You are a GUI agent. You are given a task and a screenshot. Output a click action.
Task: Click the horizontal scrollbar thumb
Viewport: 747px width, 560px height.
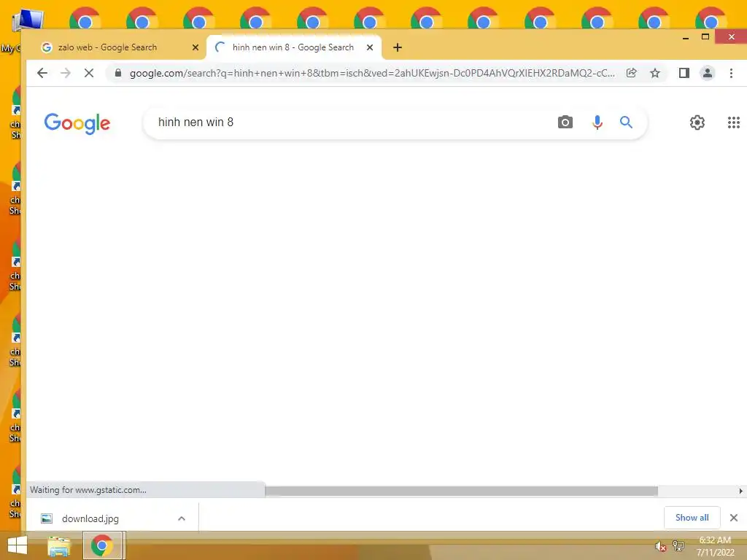[x=461, y=491]
